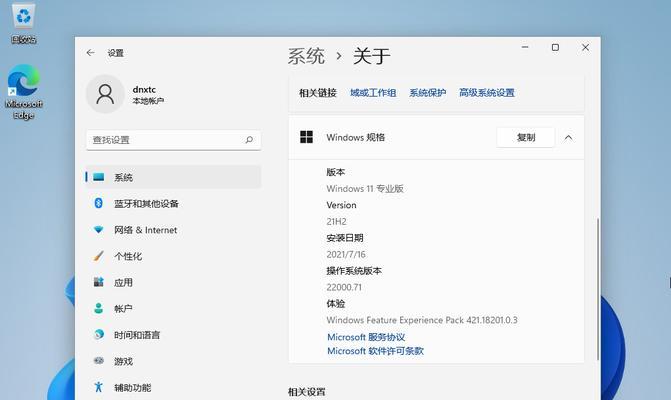Select the Windows Feature Experience Pack text

pos(422,320)
